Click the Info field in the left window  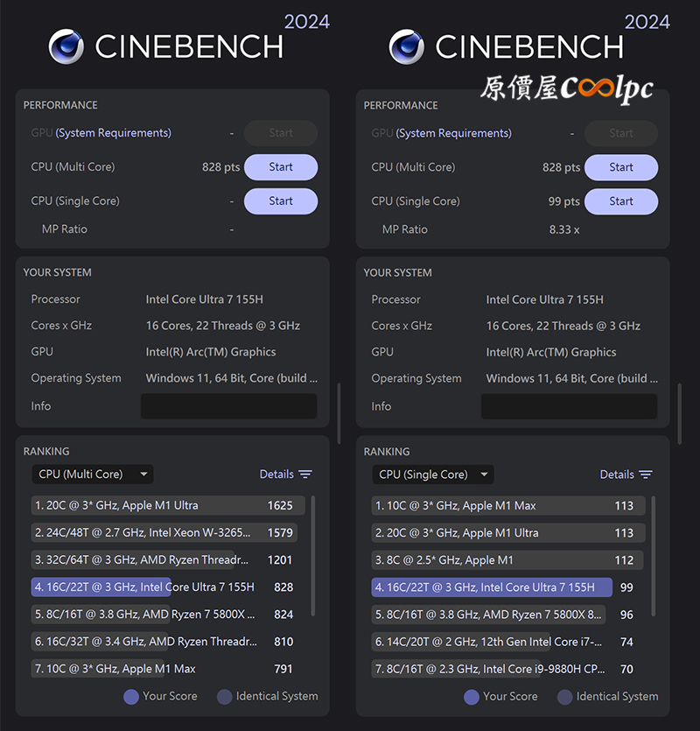(229, 406)
